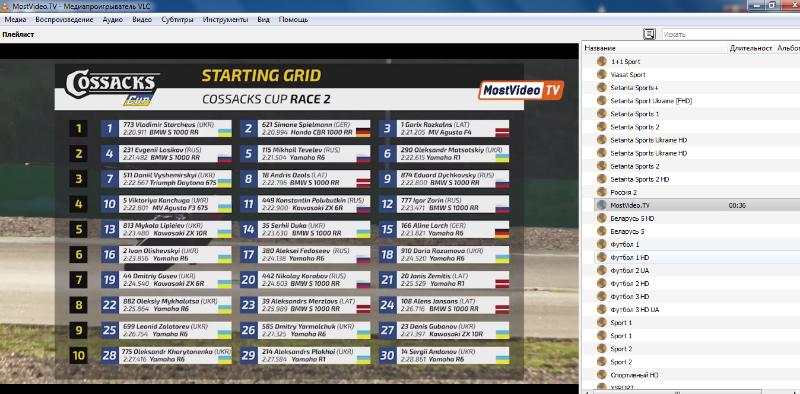Click the icon next to Беларусь 5 HD

pyautogui.click(x=602, y=218)
